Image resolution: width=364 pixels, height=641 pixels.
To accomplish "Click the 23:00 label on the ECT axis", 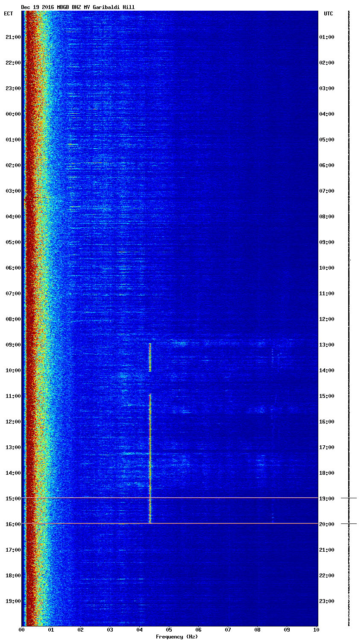I will pyautogui.click(x=13, y=88).
